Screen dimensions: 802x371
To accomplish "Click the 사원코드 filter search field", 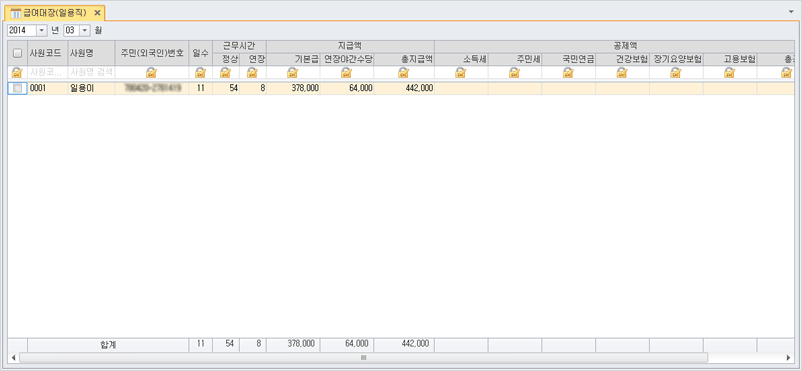I will (x=48, y=72).
